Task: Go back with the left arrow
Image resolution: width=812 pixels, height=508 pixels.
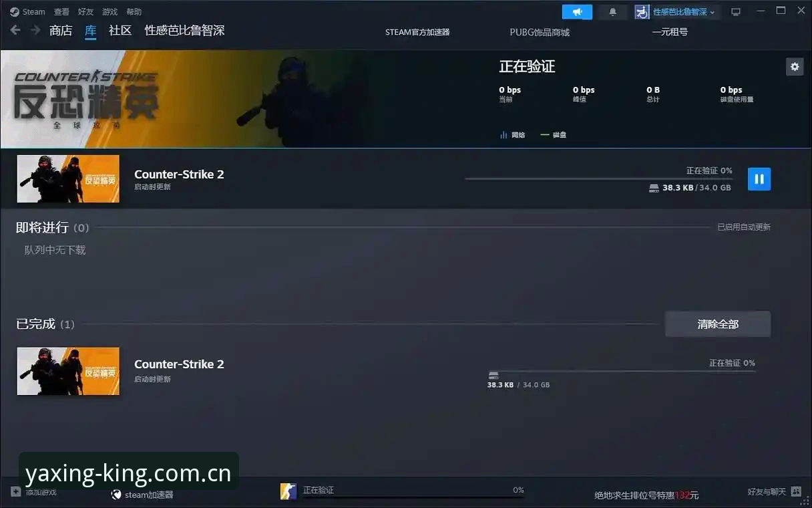Action: pyautogui.click(x=15, y=30)
